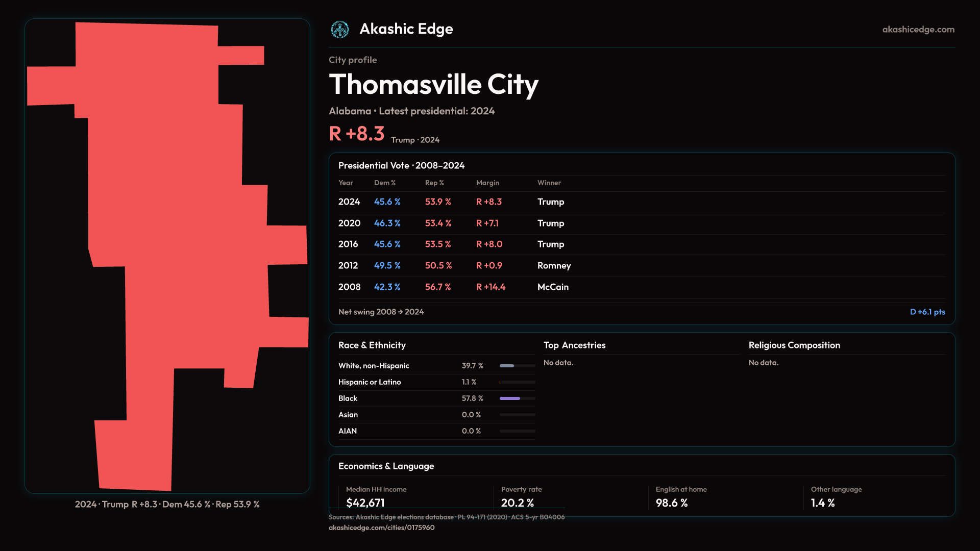The height and width of the screenshot is (551, 980).
Task: Click the English at home 98.6 % stat
Action: (x=671, y=503)
